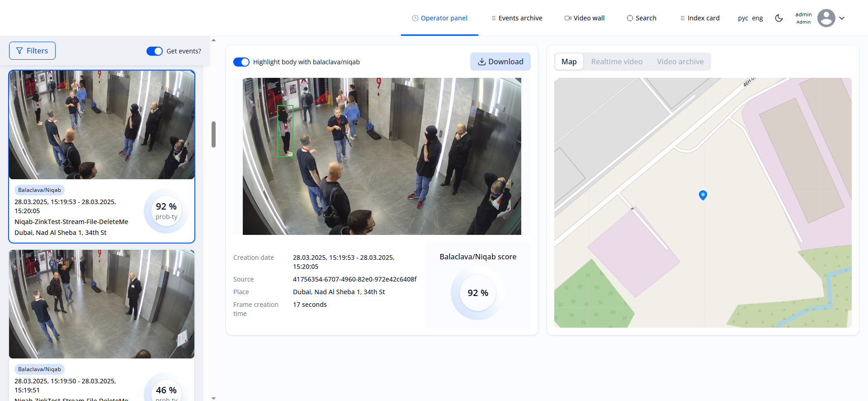
Task: Click the Video wall camera icon
Action: 568,18
